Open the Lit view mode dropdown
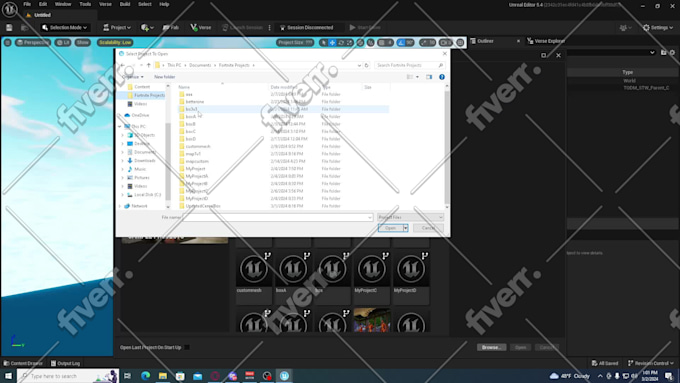Screen dimensions: 680x383 [63, 43]
